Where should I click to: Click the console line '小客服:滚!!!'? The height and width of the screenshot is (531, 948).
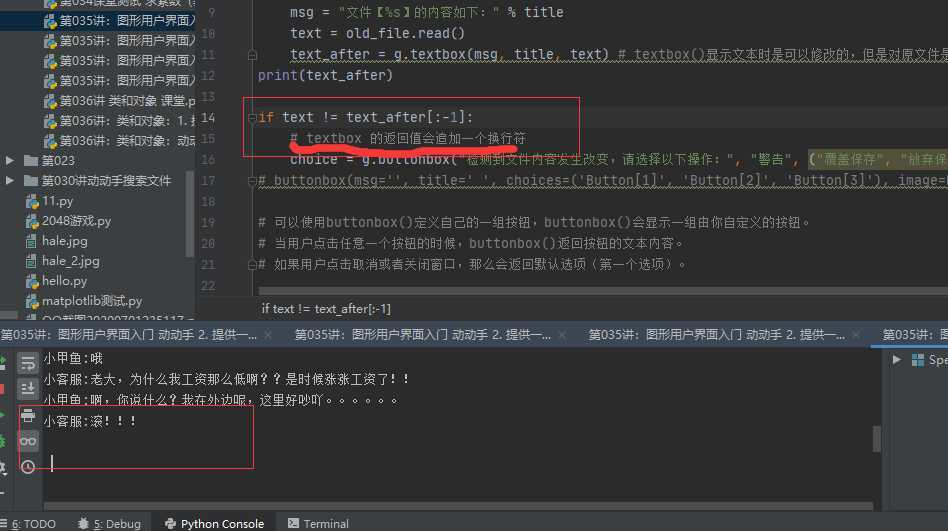coord(90,421)
